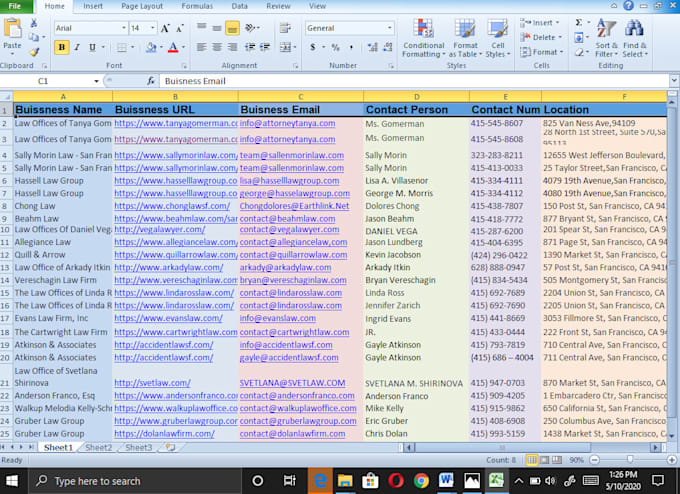Switch to the Page Layout tab
Image resolution: width=680 pixels, height=494 pixels.
pos(142,6)
